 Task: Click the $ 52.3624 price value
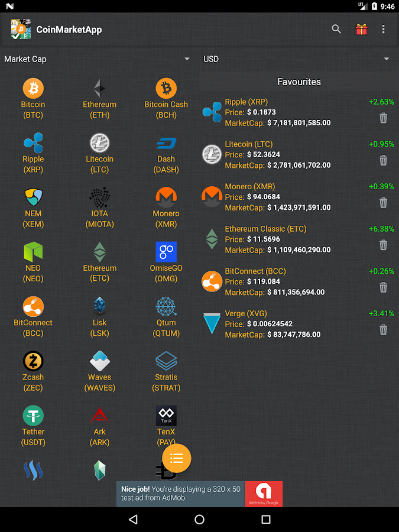264,155
